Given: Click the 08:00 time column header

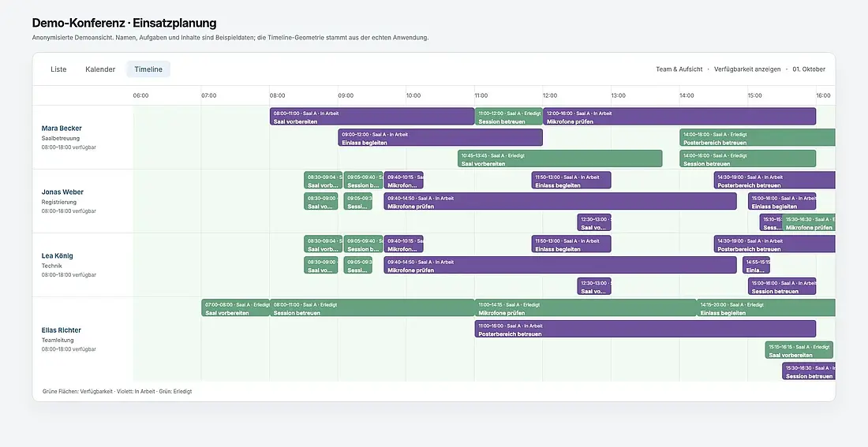Looking at the screenshot, I should coord(277,95).
